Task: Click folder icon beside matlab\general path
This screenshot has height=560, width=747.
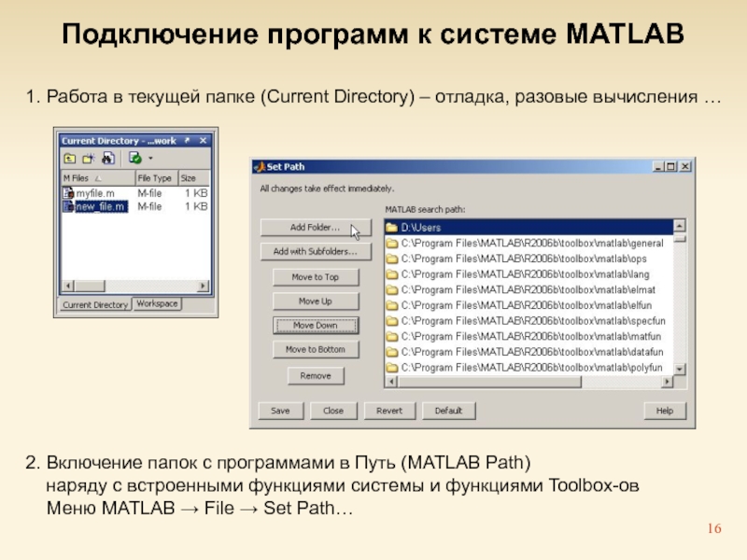Action: [x=392, y=244]
